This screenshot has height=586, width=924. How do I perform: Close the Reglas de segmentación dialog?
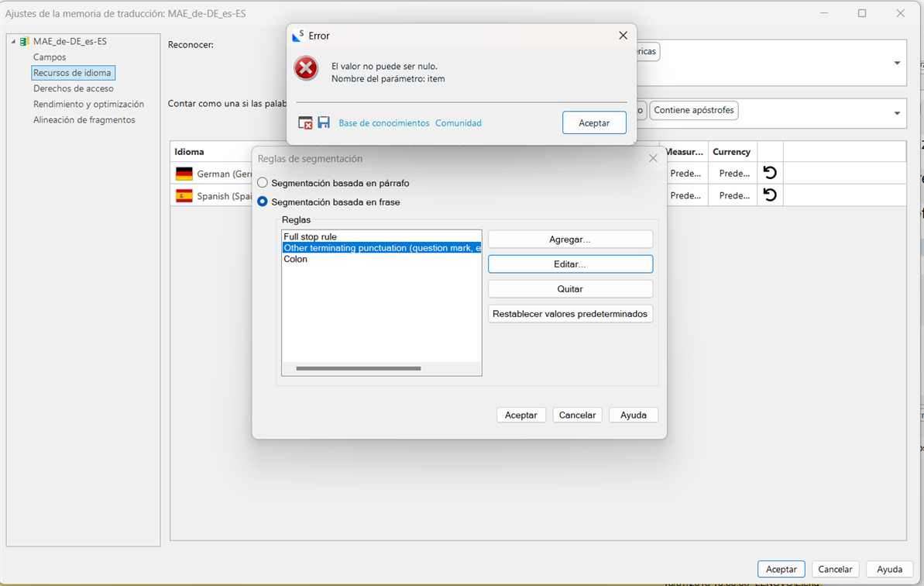pos(653,158)
